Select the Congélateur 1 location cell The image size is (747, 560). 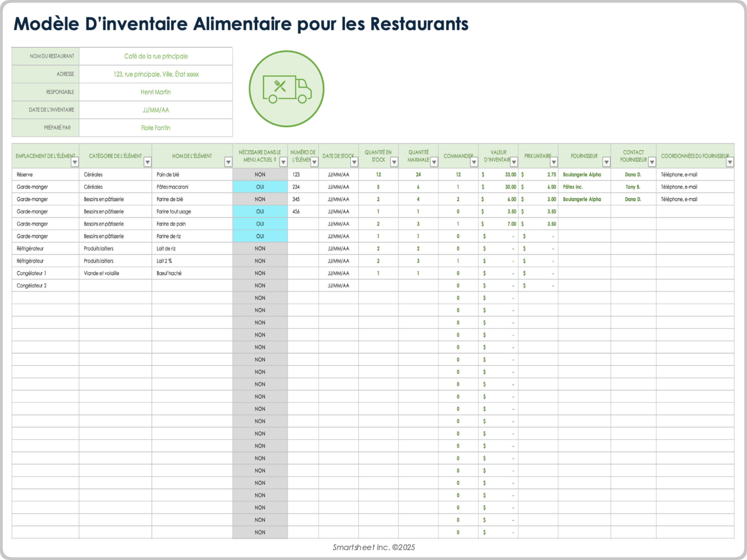click(x=46, y=273)
